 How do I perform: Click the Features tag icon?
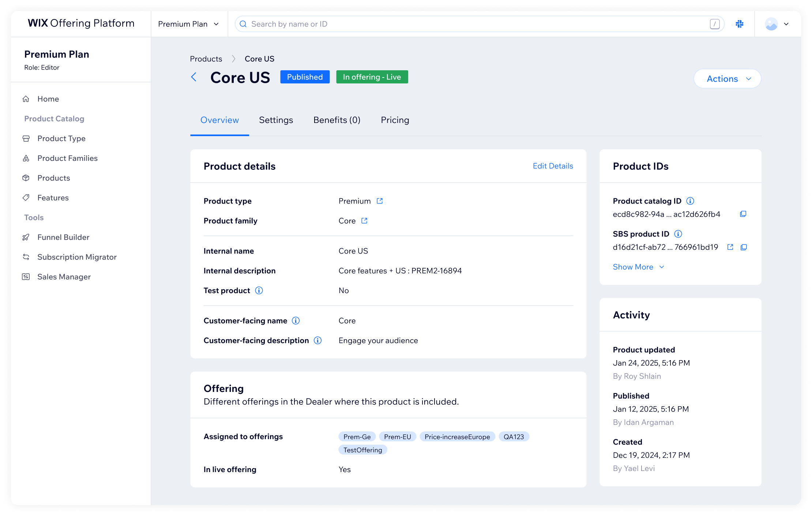click(x=26, y=198)
